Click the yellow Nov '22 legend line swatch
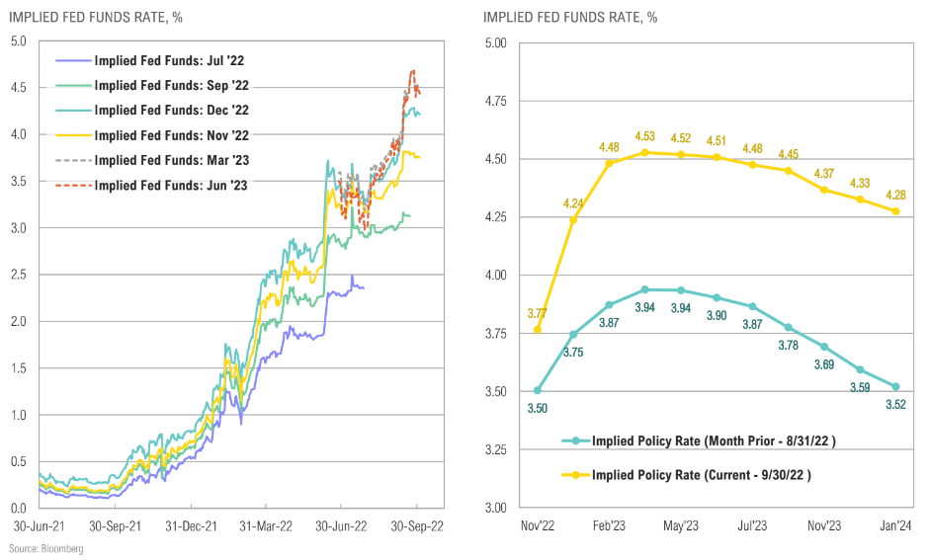 (x=74, y=135)
